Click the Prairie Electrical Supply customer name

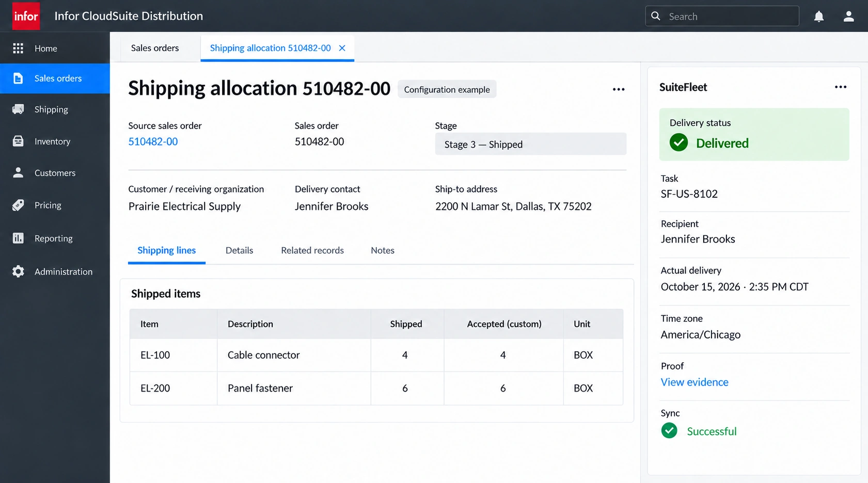coord(184,206)
